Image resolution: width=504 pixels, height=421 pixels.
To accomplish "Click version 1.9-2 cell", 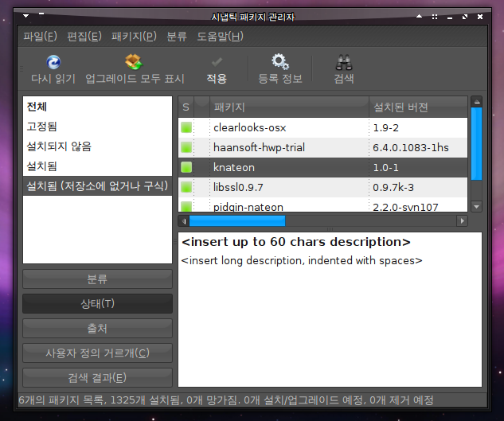I will coord(385,128).
